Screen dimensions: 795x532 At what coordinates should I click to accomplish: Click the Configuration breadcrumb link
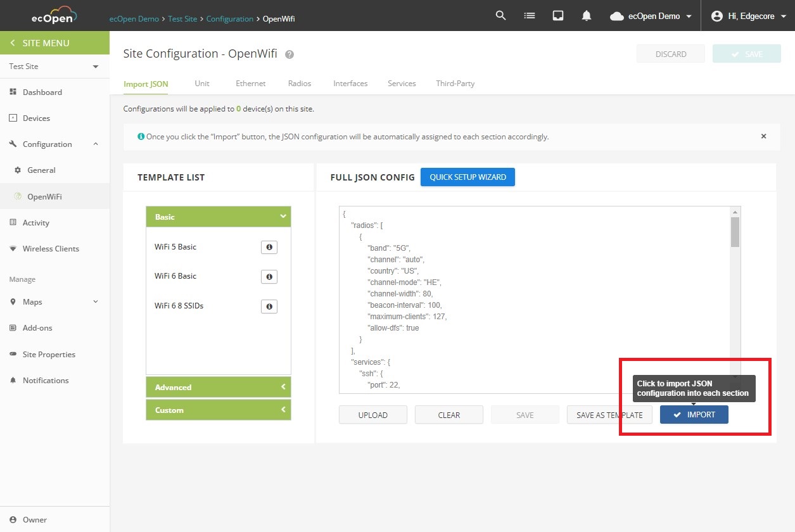[230, 19]
